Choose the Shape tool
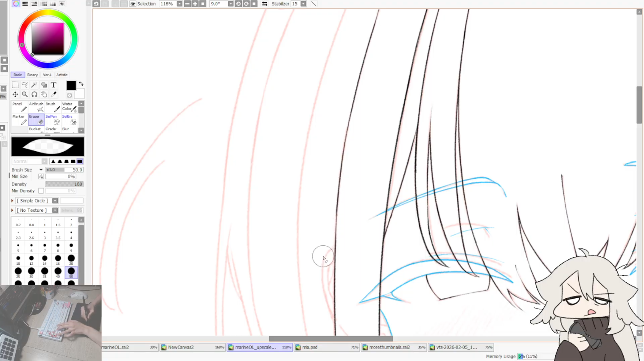Image resolution: width=644 pixels, height=361 pixels. pyautogui.click(x=44, y=85)
